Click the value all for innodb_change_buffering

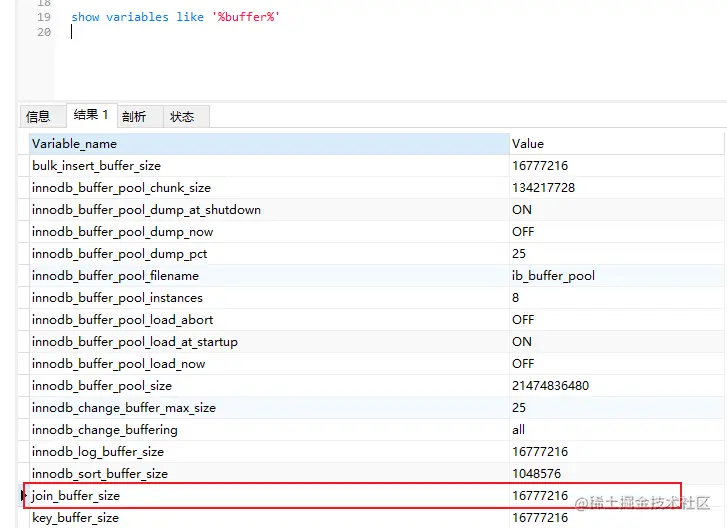point(518,430)
